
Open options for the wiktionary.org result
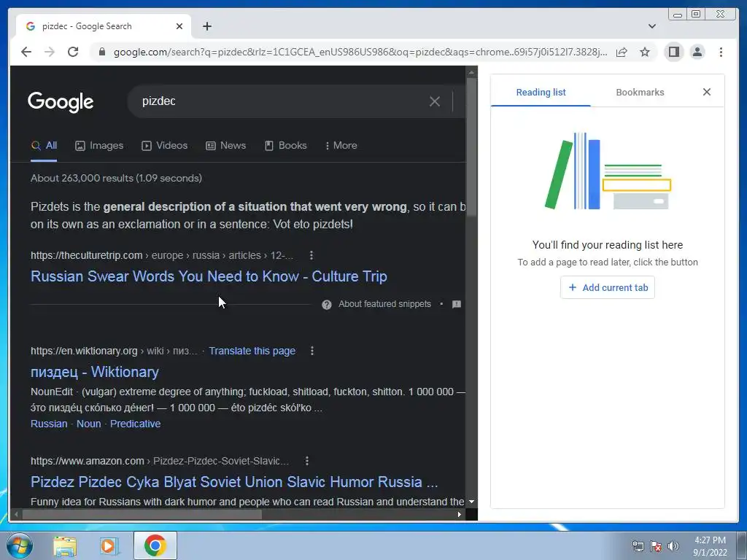(x=312, y=351)
